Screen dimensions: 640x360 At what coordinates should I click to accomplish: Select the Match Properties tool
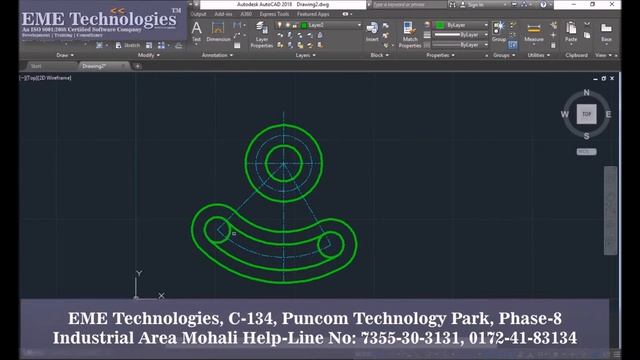click(x=409, y=35)
